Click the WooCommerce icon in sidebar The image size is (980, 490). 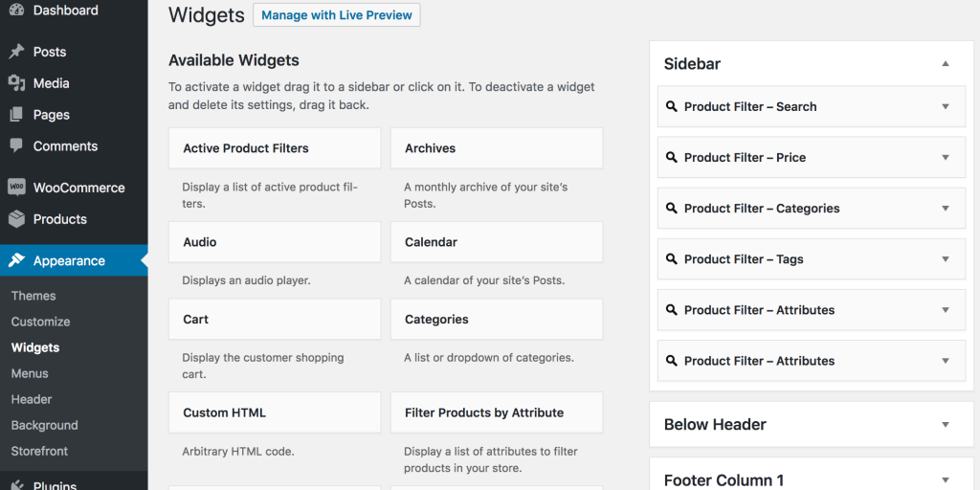click(x=16, y=188)
